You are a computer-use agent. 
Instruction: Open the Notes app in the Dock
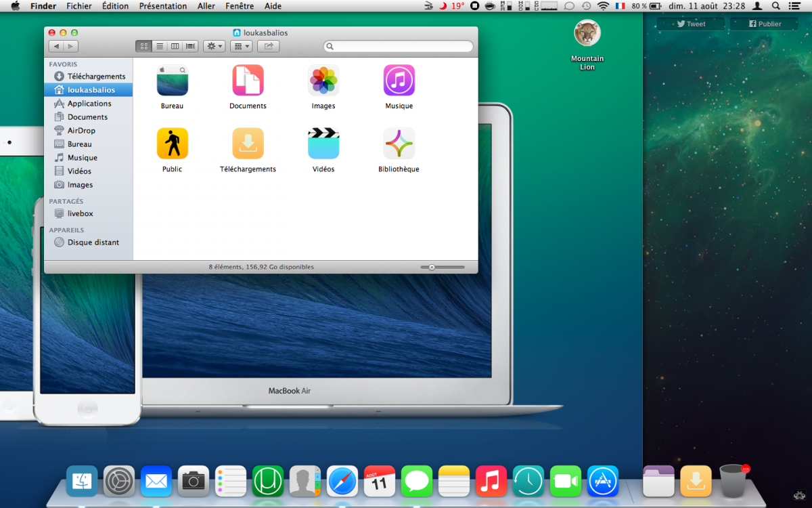[x=454, y=482]
